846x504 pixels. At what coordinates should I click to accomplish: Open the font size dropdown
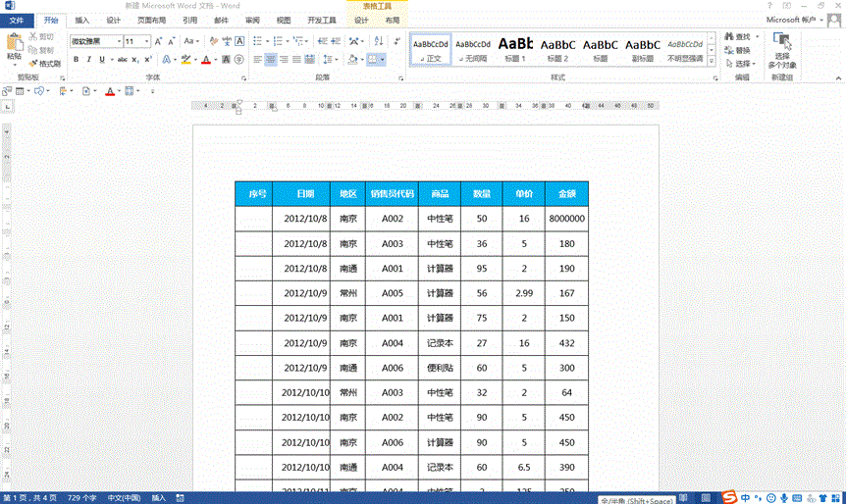point(147,42)
